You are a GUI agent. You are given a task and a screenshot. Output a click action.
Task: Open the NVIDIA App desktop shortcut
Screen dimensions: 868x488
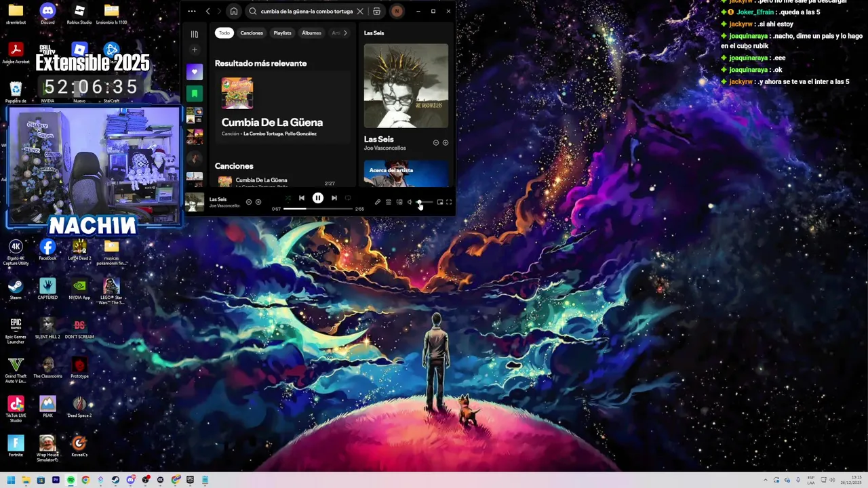tap(79, 289)
